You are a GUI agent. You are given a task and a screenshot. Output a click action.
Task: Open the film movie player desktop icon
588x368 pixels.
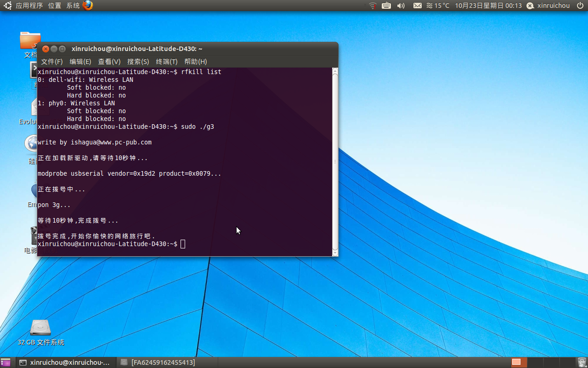(34, 236)
